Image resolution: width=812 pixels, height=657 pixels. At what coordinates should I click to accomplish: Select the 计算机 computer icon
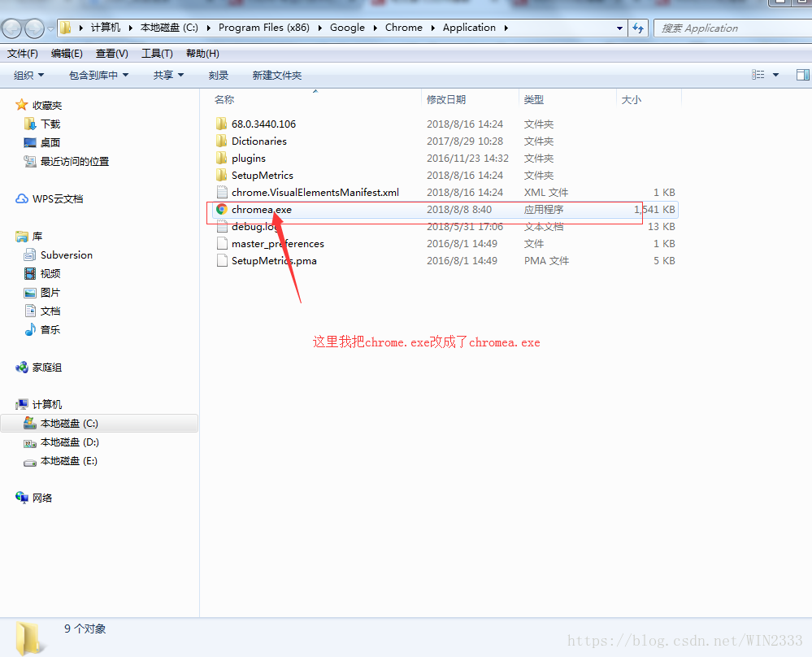21,404
